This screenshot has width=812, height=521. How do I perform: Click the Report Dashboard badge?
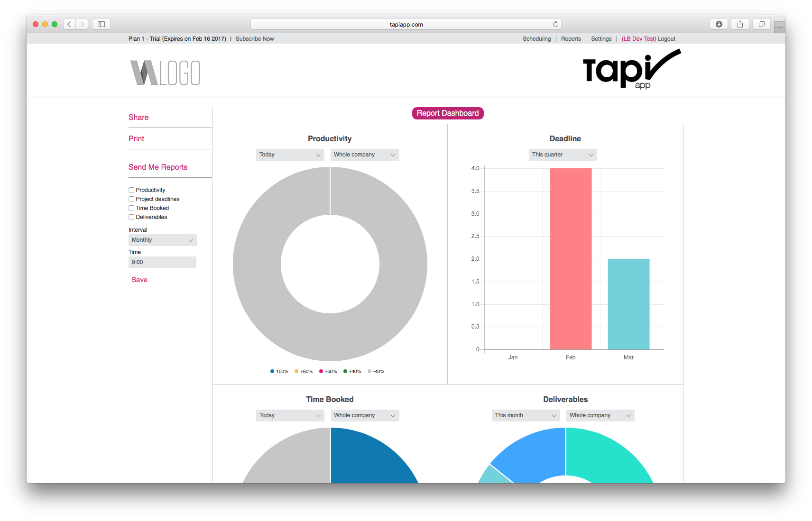pos(448,113)
